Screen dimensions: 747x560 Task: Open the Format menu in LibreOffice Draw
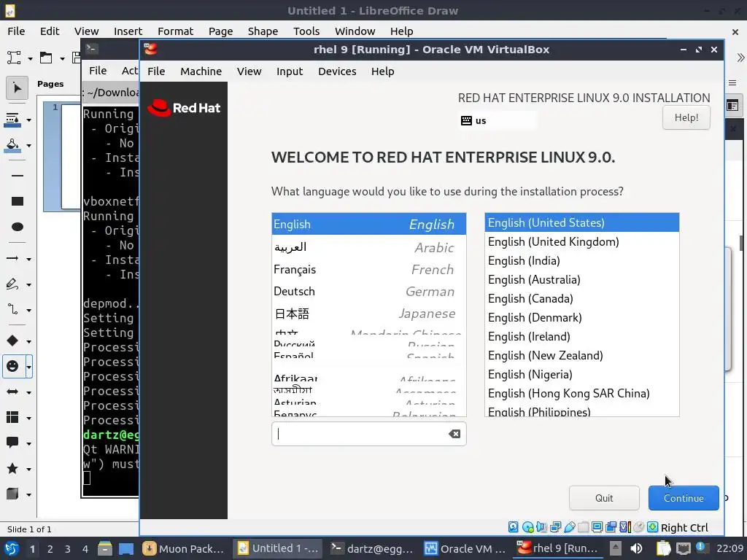click(x=175, y=31)
